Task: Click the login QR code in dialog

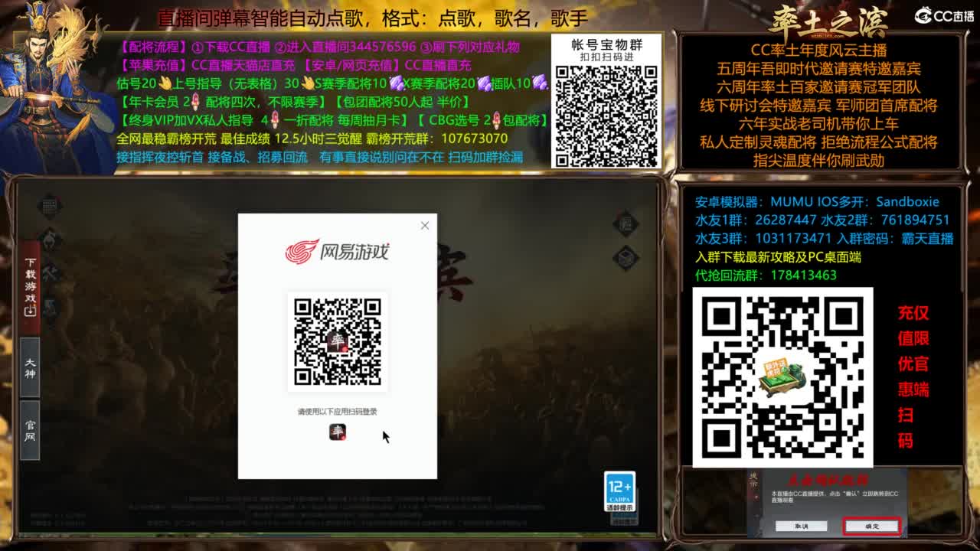Action: (338, 341)
